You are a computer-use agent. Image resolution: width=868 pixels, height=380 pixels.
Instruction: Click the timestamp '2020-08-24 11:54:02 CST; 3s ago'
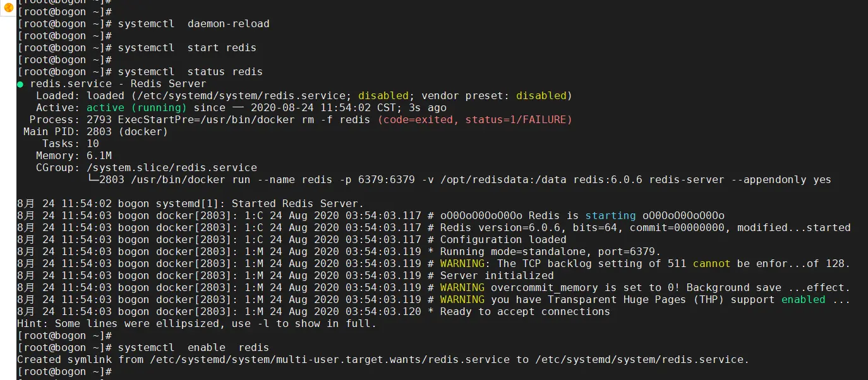pos(349,108)
